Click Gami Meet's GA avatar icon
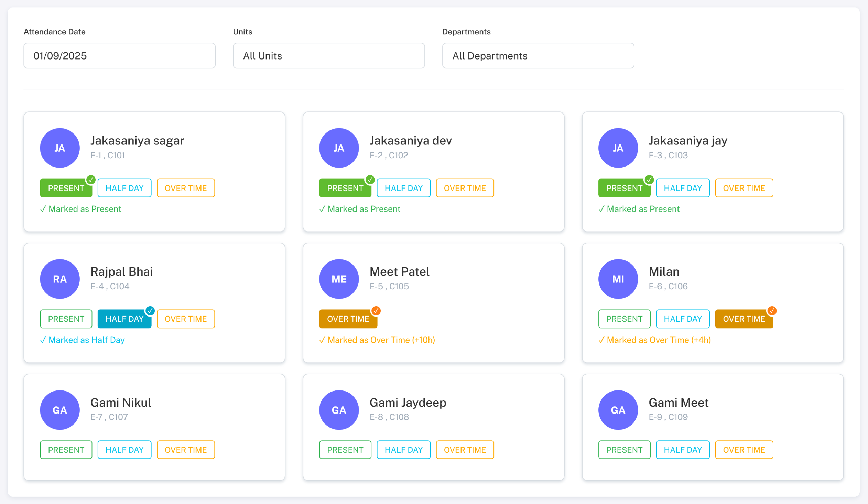The width and height of the screenshot is (868, 504). point(618,410)
